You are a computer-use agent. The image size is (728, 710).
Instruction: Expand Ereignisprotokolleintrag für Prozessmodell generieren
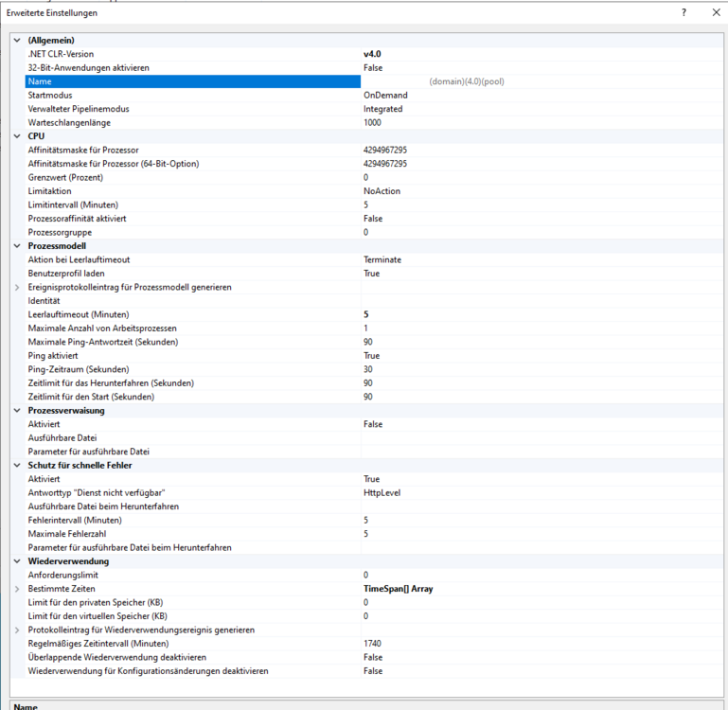click(x=17, y=287)
